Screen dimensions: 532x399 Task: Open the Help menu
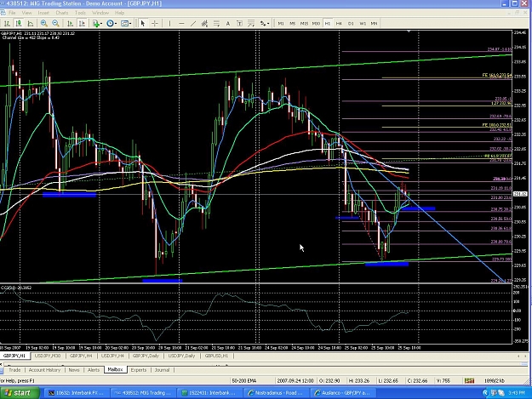119,13
